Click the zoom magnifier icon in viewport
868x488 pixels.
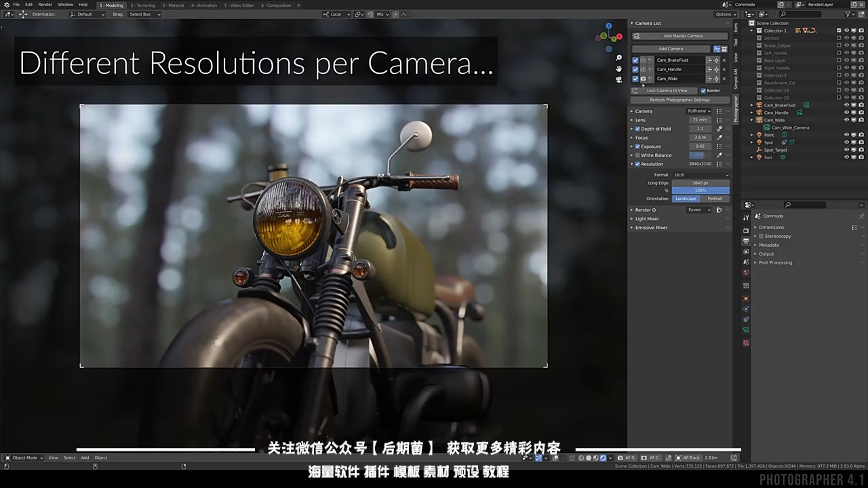coord(618,58)
